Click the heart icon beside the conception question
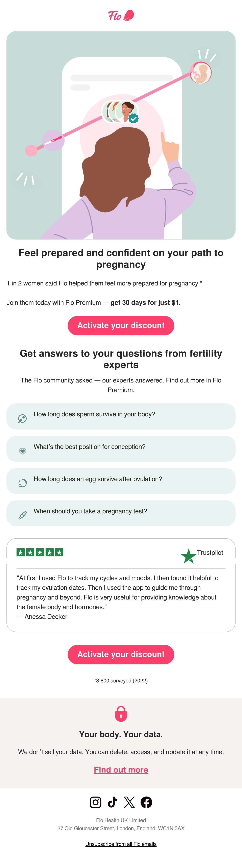Image resolution: width=242 pixels, height=868 pixels. pyautogui.click(x=22, y=451)
